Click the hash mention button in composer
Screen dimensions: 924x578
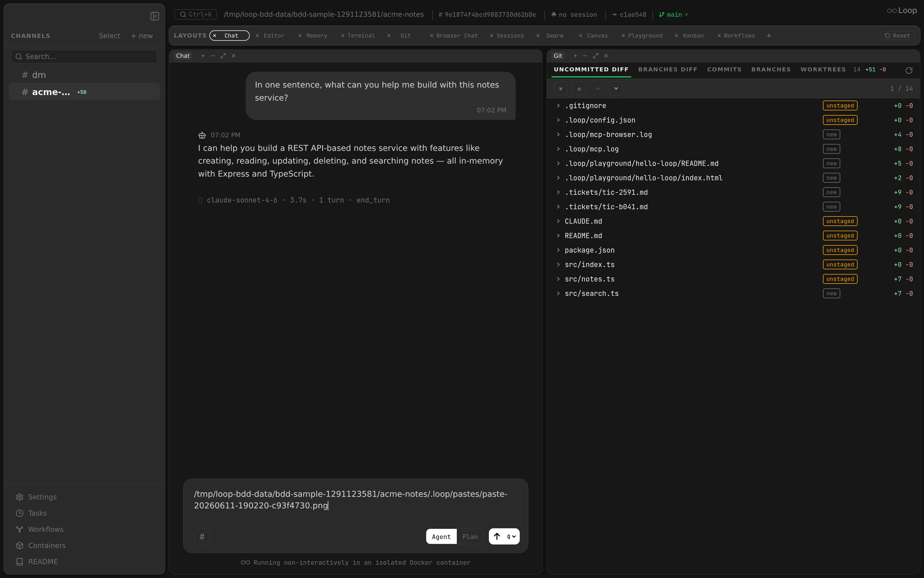point(202,537)
